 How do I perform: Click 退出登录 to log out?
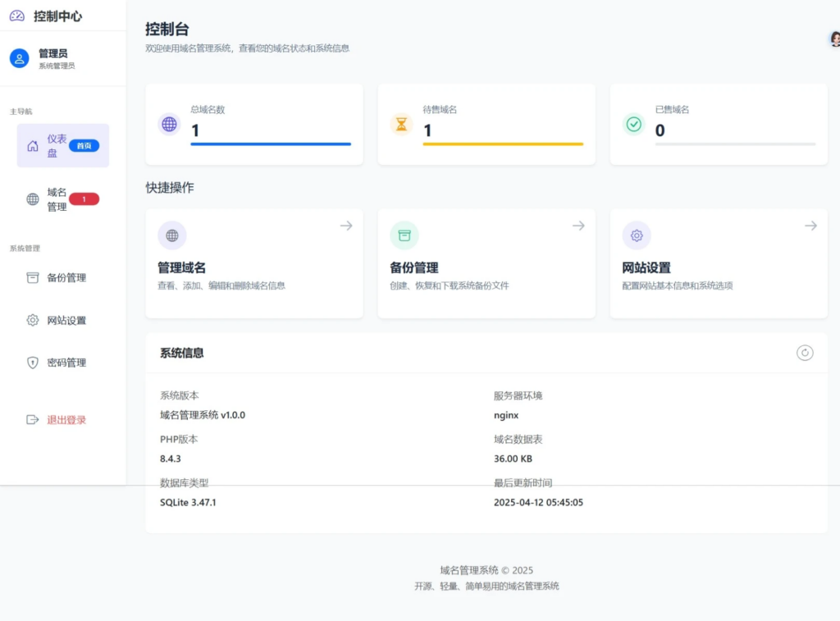coord(66,420)
